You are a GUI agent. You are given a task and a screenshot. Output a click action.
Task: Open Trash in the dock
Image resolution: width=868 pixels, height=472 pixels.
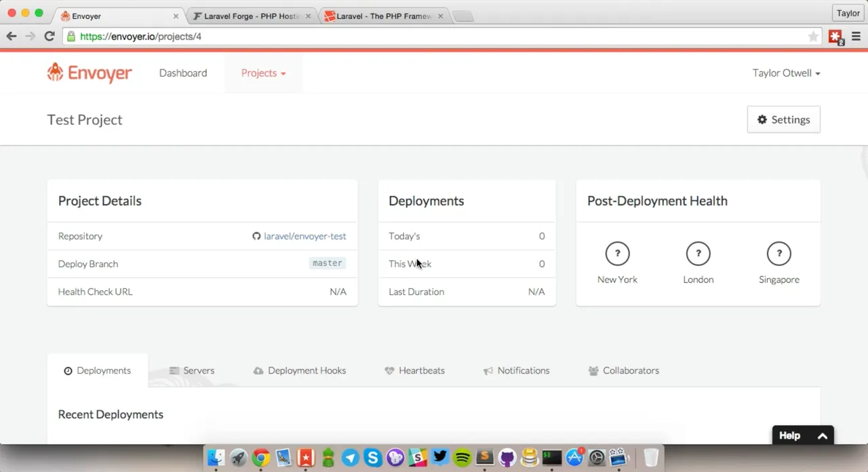pos(650,458)
